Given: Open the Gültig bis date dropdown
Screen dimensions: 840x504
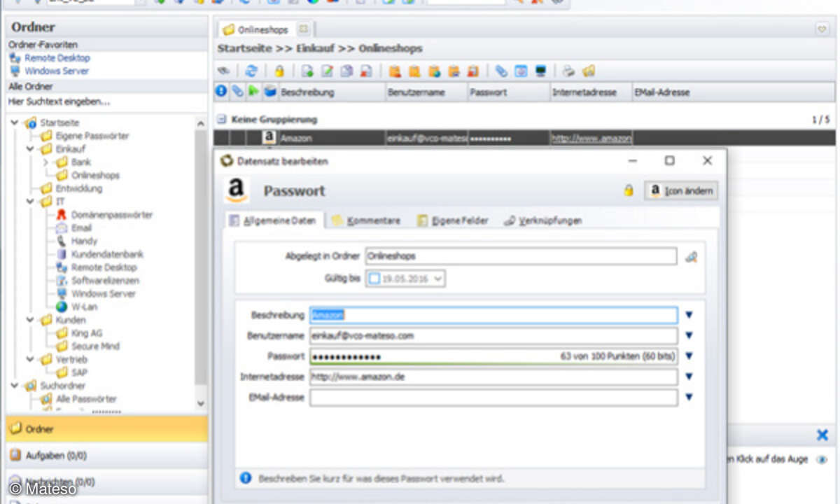Looking at the screenshot, I should click(438, 279).
